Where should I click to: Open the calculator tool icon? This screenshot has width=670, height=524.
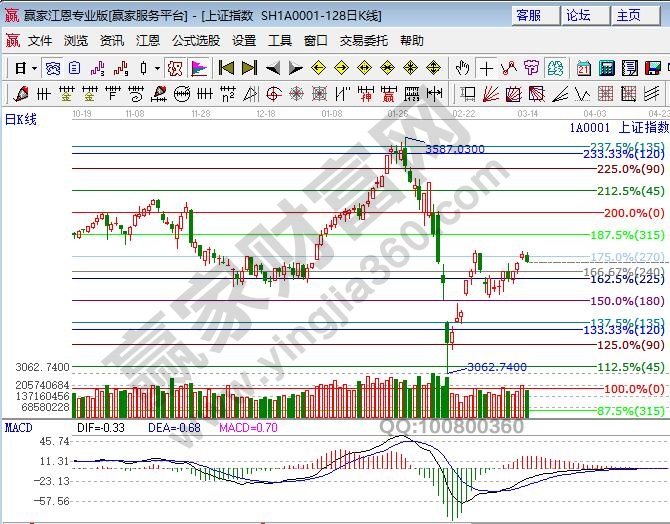tap(607, 68)
